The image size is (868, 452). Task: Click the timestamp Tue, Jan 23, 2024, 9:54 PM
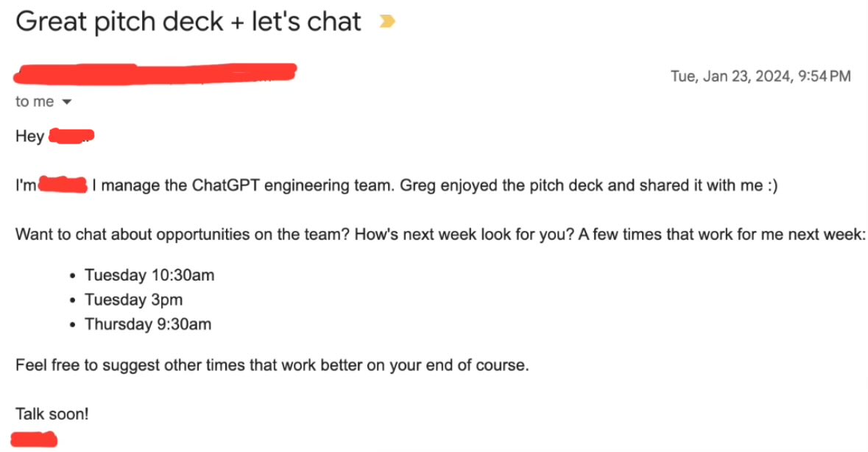(761, 77)
